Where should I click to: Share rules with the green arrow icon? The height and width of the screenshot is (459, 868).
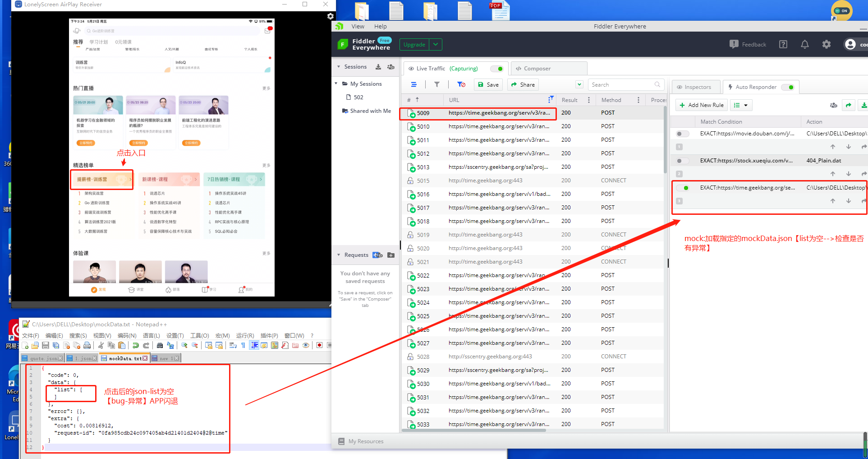849,105
